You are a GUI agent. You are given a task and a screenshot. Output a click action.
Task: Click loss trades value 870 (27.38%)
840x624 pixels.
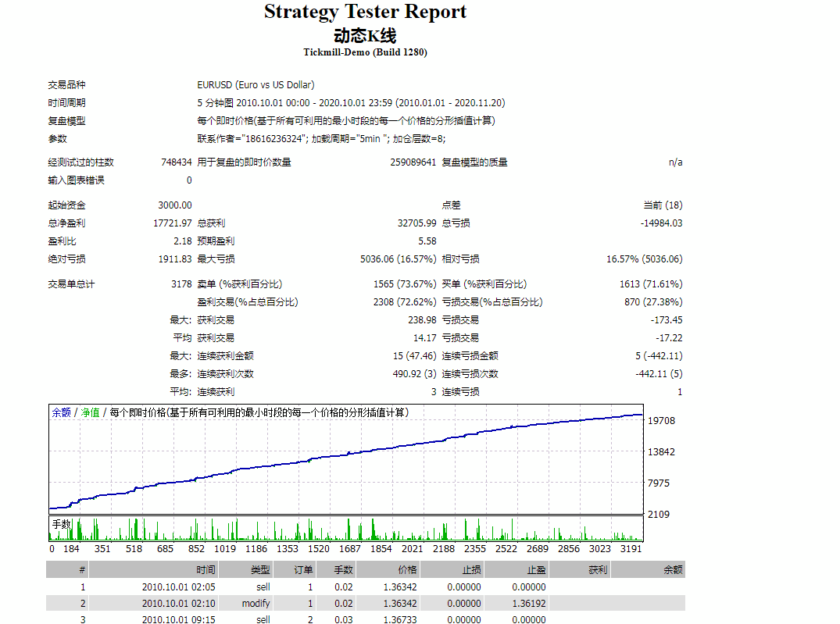(653, 302)
